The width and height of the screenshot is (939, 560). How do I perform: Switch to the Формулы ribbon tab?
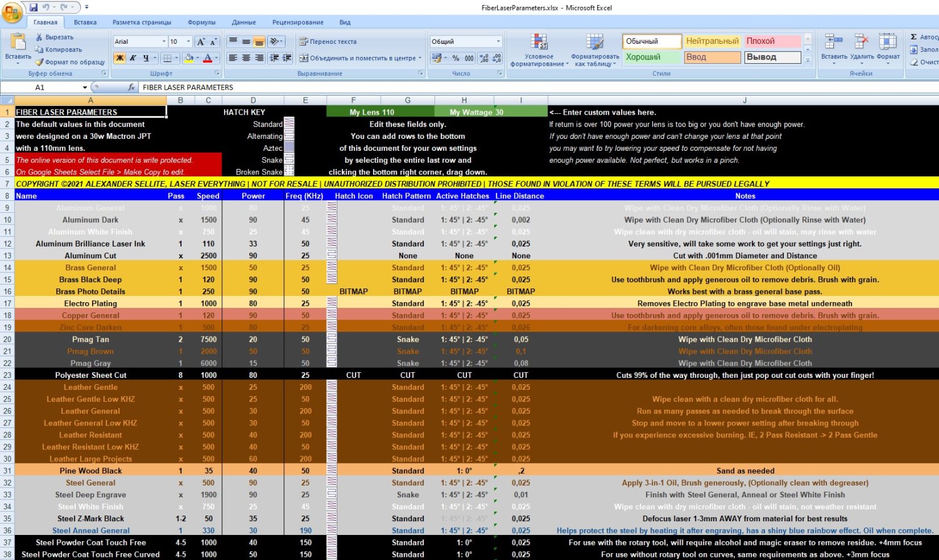coord(202,23)
